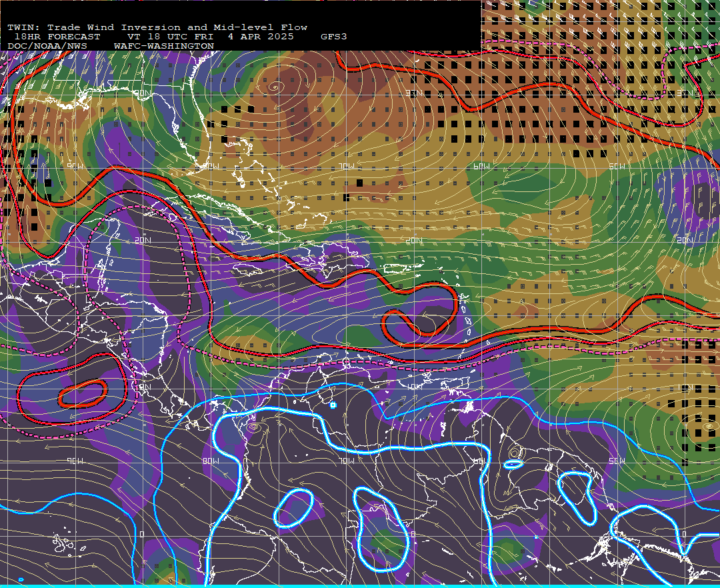Click the 60W label north of the 20N row
The width and height of the screenshot is (720, 588).
click(482, 166)
